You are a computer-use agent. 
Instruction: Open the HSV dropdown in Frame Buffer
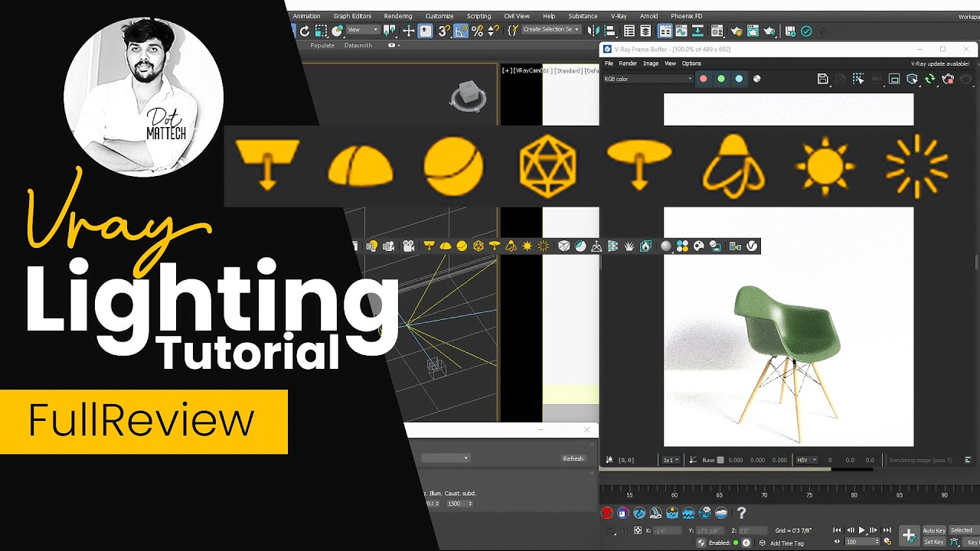(805, 460)
